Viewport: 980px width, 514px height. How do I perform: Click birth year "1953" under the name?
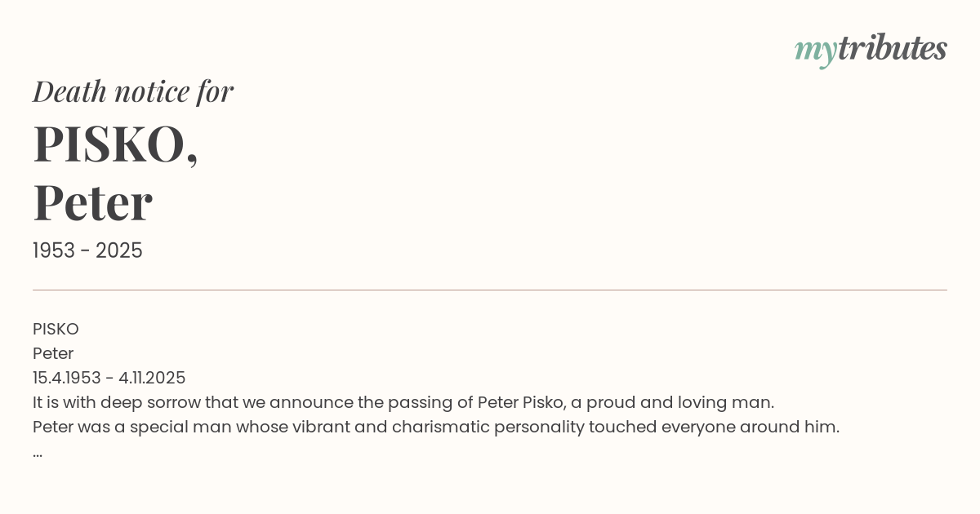(x=56, y=250)
